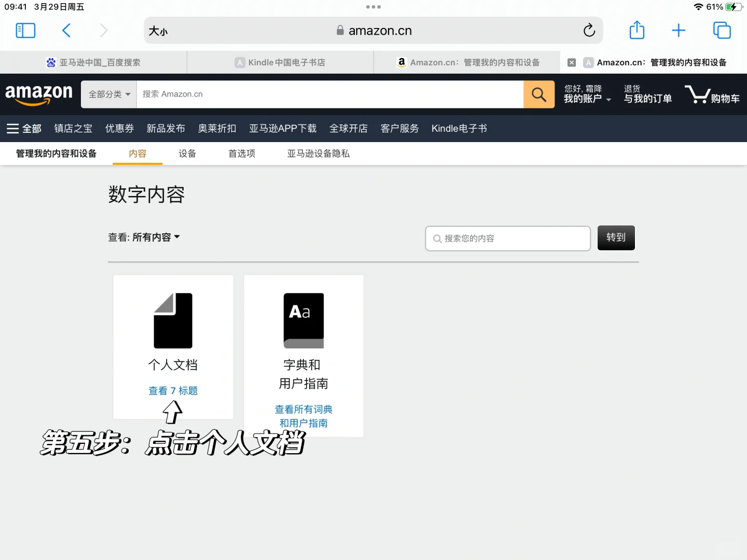
Task: Open 客户服务
Action: tap(399, 129)
